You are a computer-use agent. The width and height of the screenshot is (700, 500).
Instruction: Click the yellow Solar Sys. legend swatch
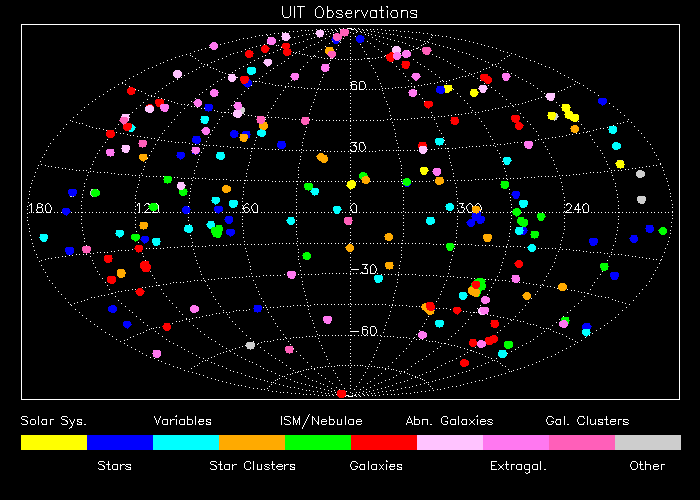point(54,442)
